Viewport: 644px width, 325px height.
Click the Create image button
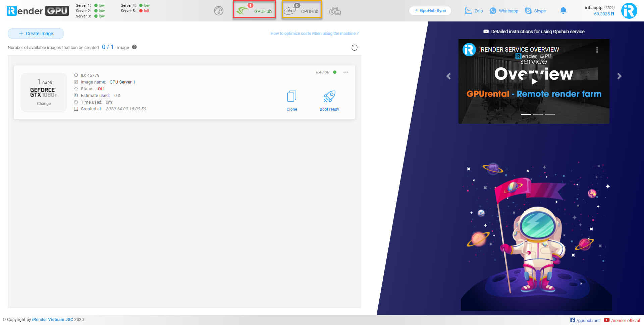[36, 34]
